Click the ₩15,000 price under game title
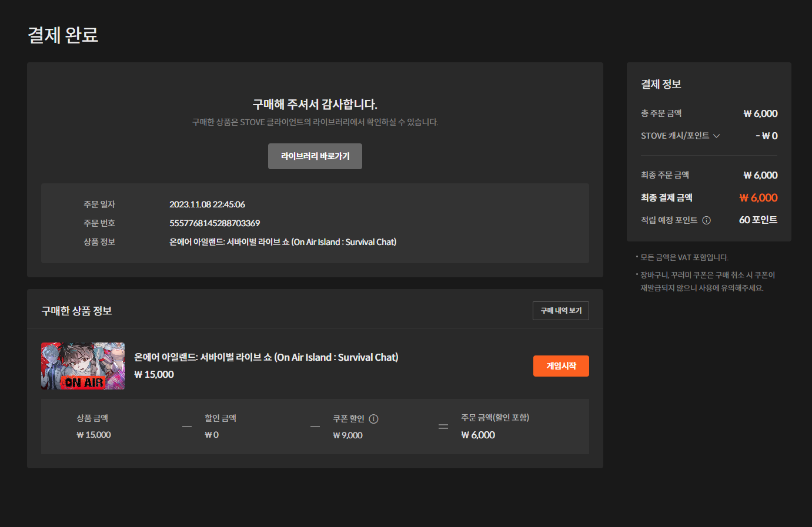The width and height of the screenshot is (812, 527). click(x=154, y=375)
